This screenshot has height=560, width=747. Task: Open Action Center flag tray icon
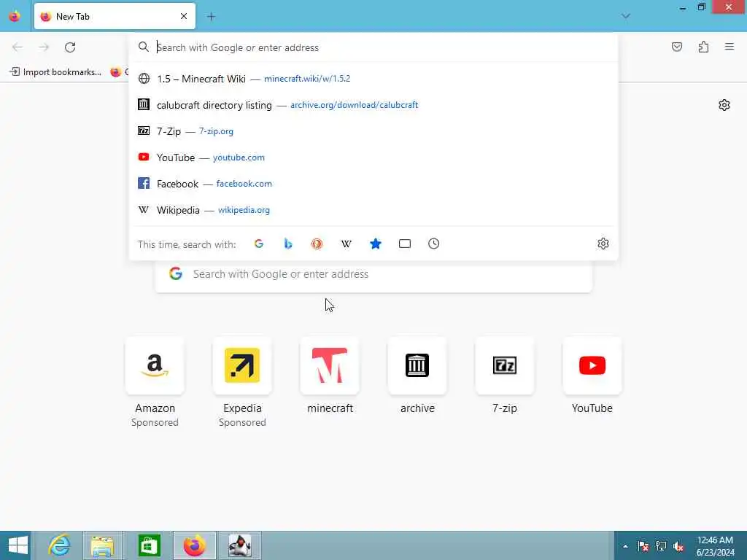(x=643, y=546)
